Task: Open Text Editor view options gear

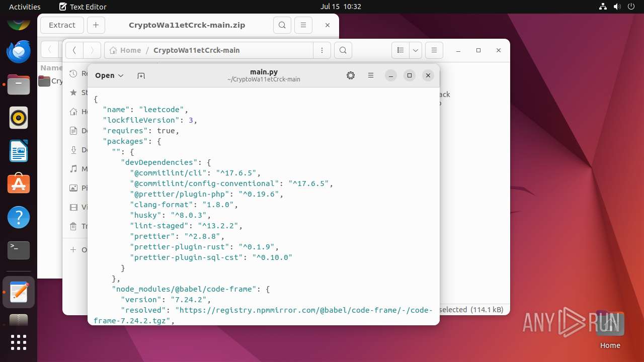Action: 351,75
